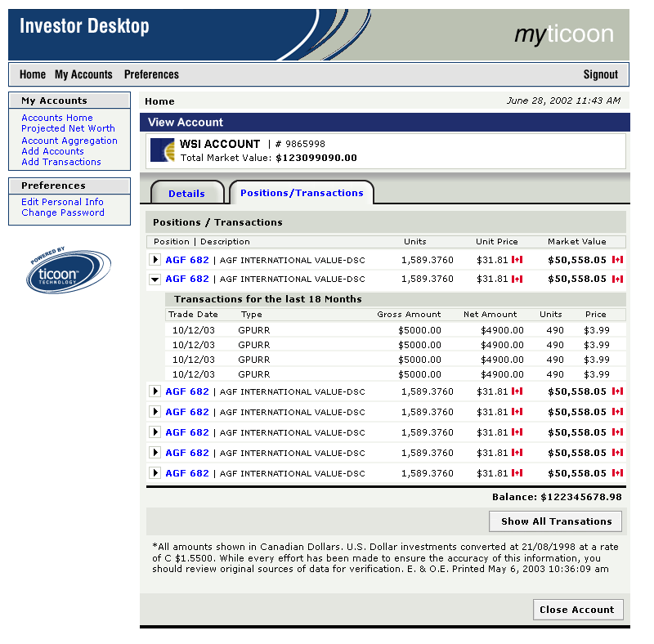The height and width of the screenshot is (644, 654).
Task: Open the Change Password link
Action: click(63, 212)
